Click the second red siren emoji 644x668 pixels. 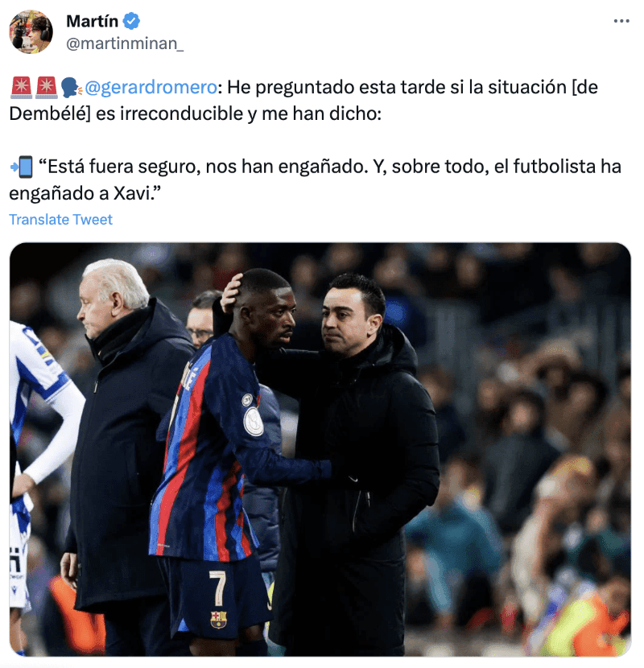pos(46,88)
